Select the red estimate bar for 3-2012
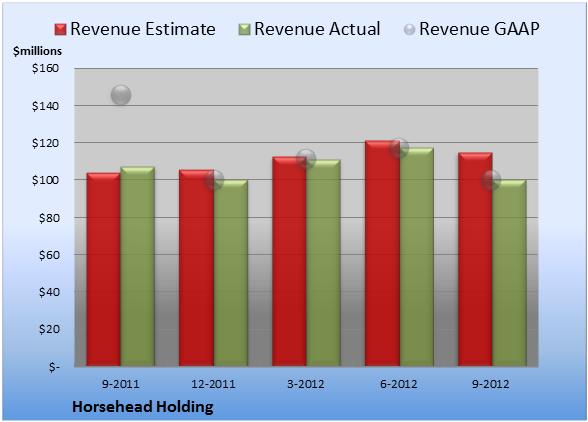The height and width of the screenshot is (422, 588). (x=289, y=261)
